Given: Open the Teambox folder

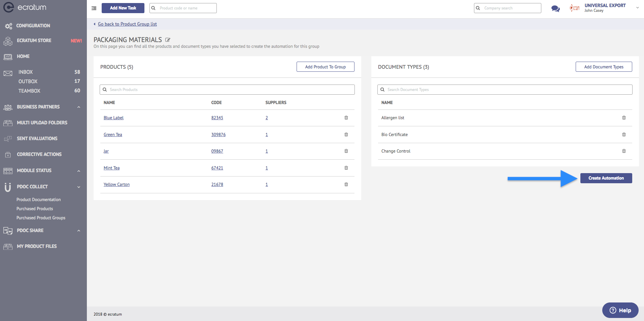Looking at the screenshot, I should [29, 91].
